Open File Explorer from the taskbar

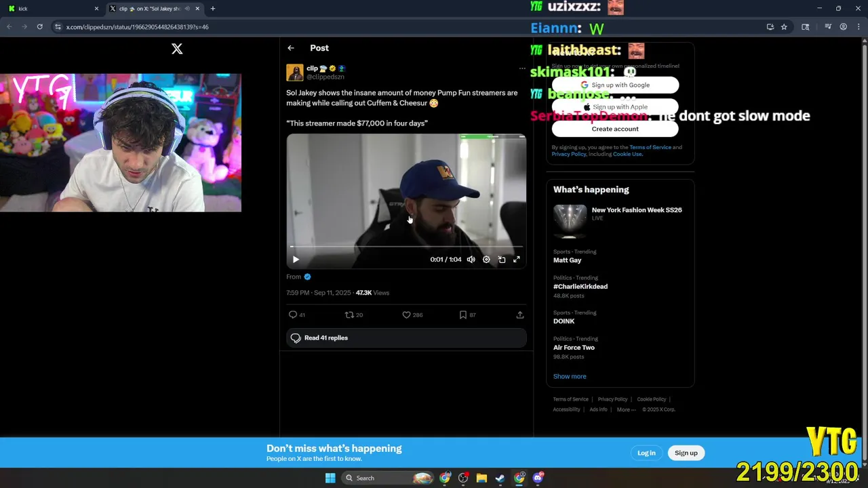click(481, 478)
